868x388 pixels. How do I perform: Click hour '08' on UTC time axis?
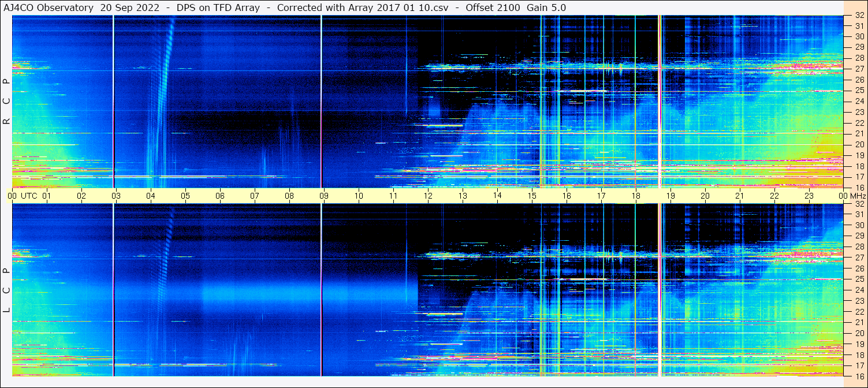coord(289,196)
